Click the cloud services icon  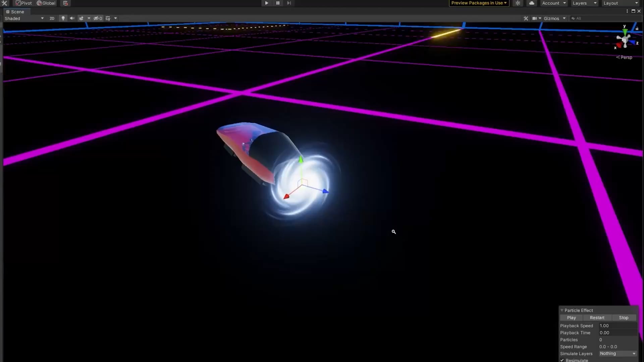(532, 3)
